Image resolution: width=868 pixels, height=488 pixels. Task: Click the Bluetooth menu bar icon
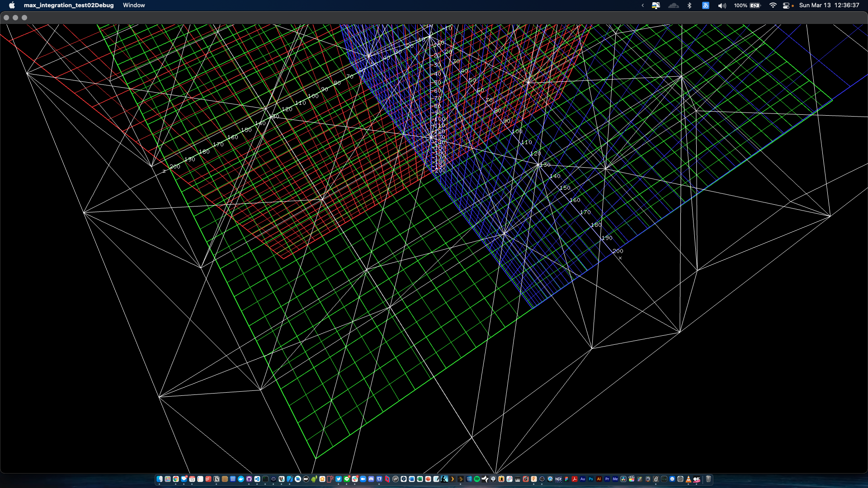point(689,5)
